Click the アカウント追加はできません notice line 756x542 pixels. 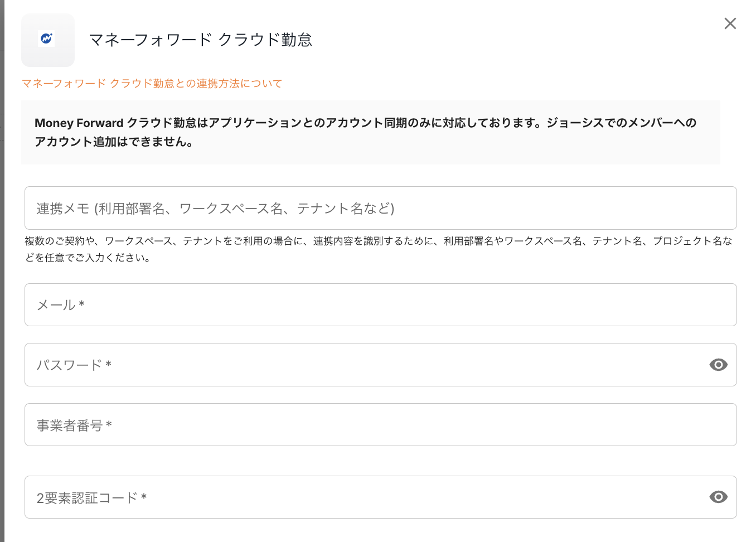coord(114,142)
